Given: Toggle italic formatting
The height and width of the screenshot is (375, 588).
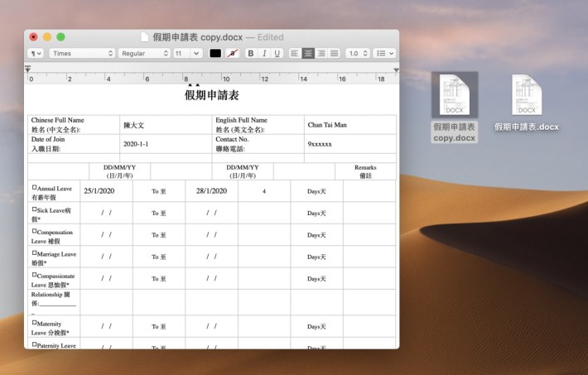Looking at the screenshot, I should (264, 54).
